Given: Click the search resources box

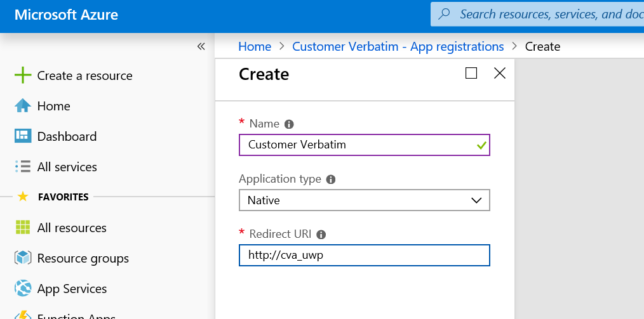Looking at the screenshot, I should click(x=537, y=14).
